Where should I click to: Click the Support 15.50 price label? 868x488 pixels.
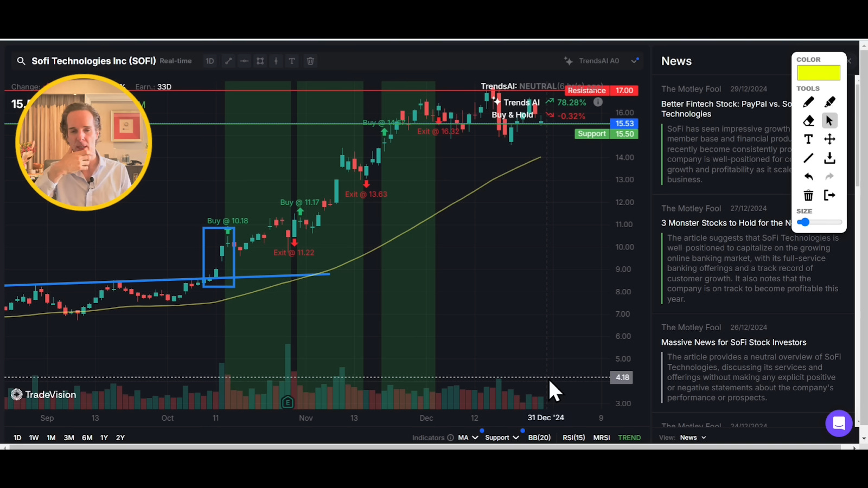(x=607, y=134)
